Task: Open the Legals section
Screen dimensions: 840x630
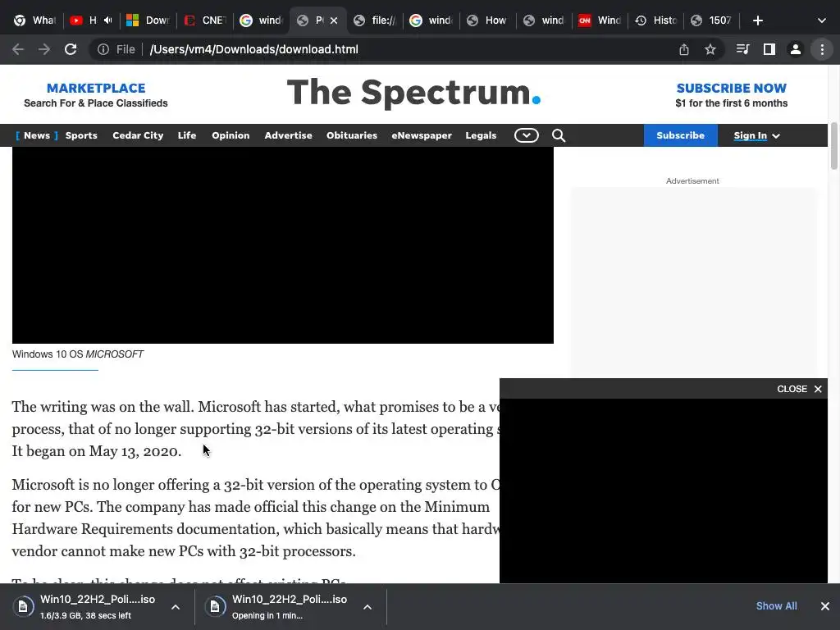Action: pyautogui.click(x=481, y=135)
